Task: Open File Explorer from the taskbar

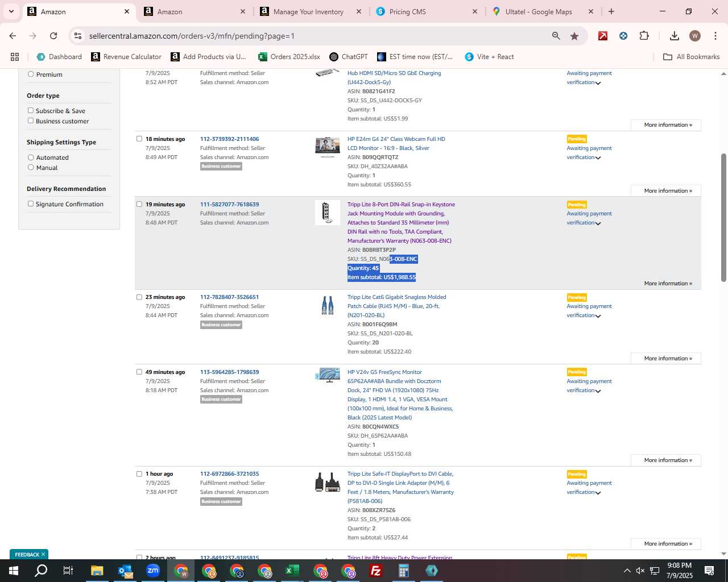Action: click(x=97, y=571)
